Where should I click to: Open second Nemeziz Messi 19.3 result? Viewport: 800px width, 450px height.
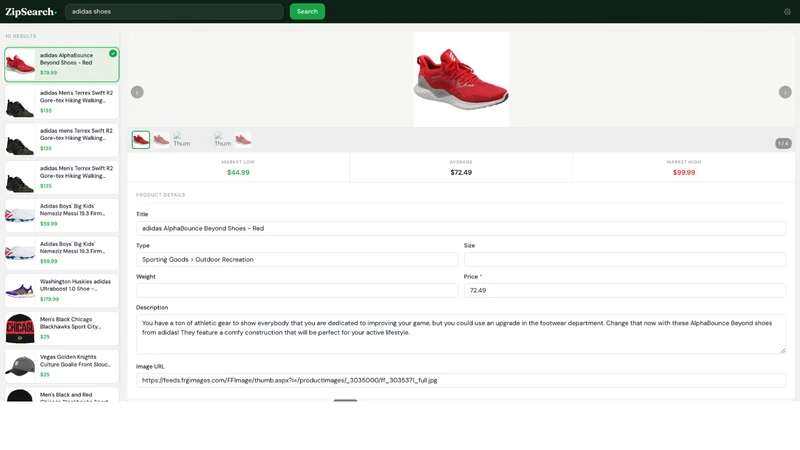(x=62, y=254)
